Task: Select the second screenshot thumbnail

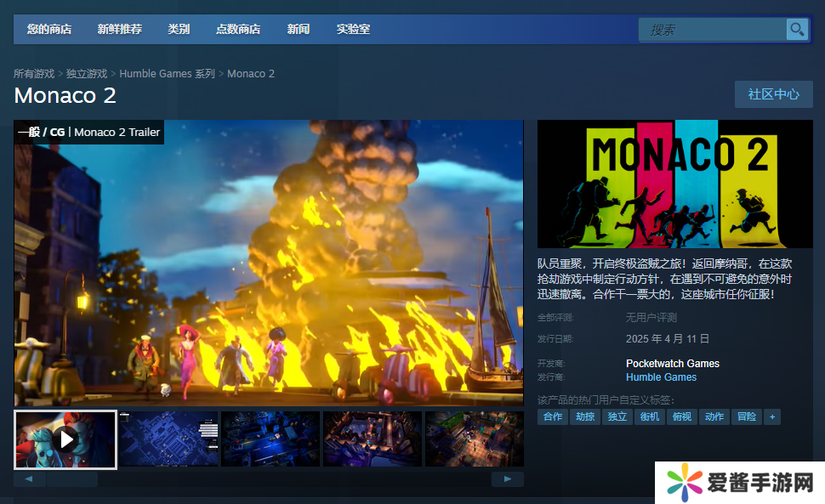Action: point(168,439)
